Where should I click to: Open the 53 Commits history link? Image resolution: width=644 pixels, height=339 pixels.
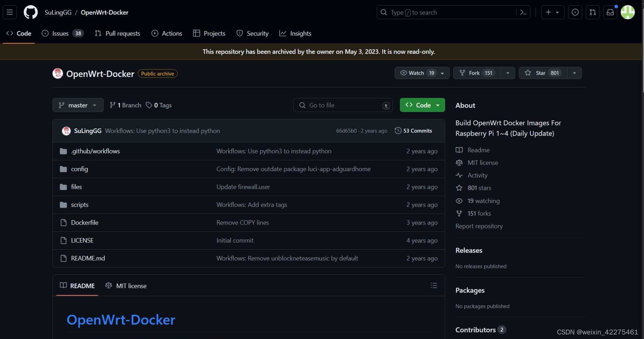pos(413,131)
